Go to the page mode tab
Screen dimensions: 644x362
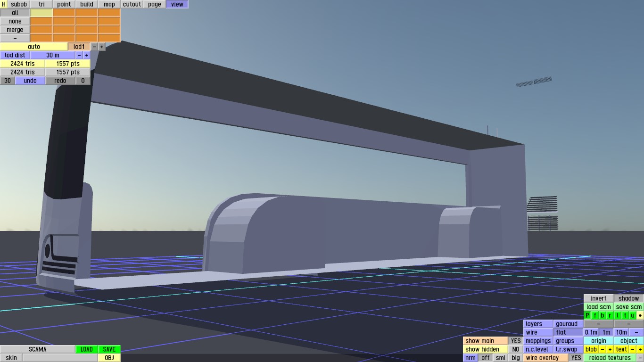click(x=155, y=4)
